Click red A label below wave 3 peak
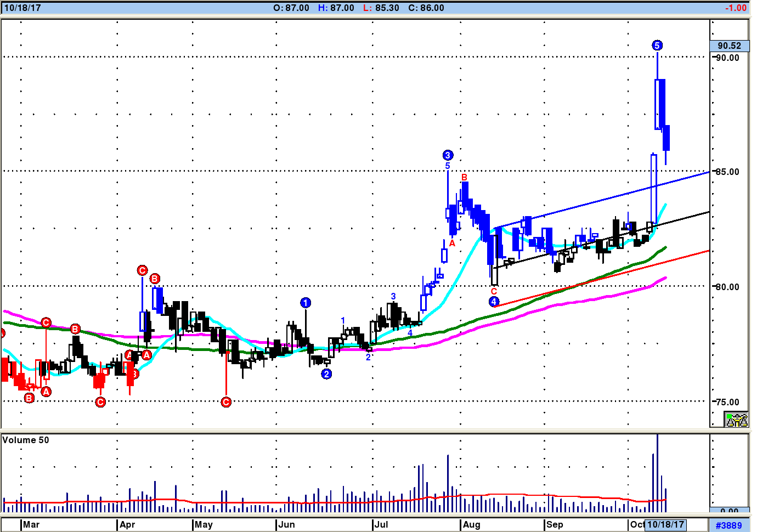This screenshot has height=532, width=768. (x=452, y=244)
